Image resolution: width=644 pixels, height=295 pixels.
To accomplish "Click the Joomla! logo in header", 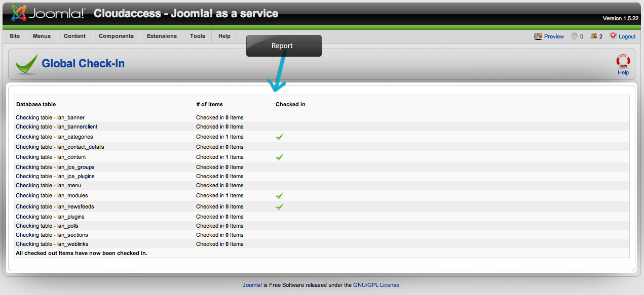I will tap(48, 13).
